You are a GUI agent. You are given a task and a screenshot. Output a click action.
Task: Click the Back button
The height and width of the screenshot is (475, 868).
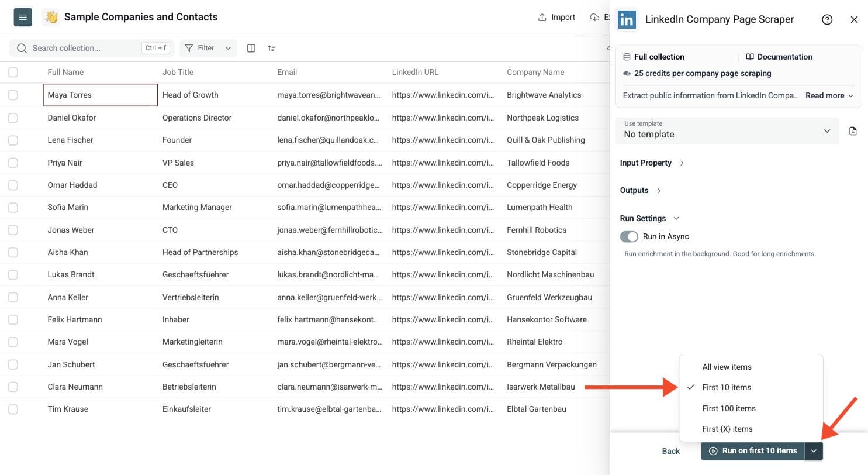coord(671,451)
